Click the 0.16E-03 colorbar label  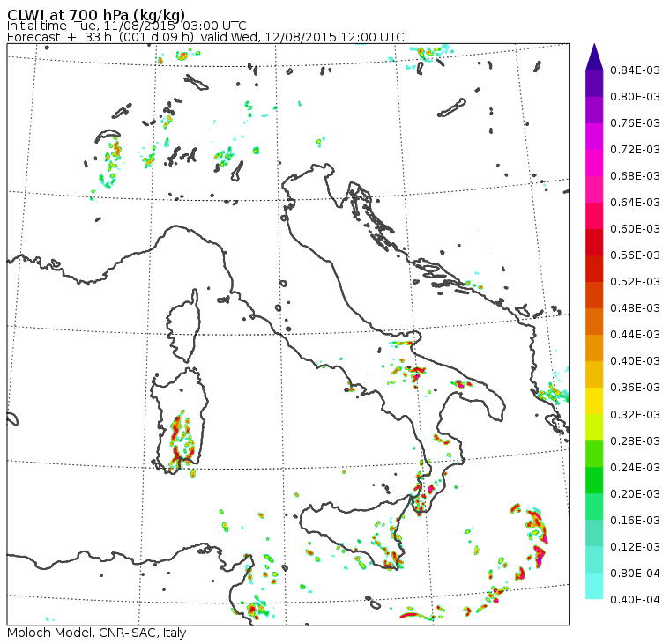point(635,521)
